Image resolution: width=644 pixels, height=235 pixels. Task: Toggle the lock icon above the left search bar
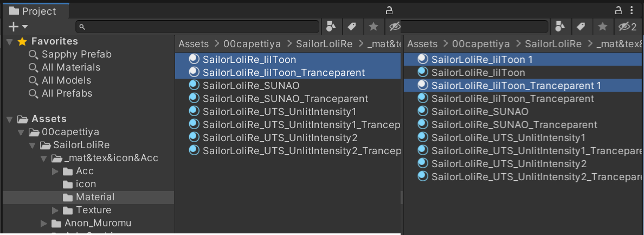[389, 10]
